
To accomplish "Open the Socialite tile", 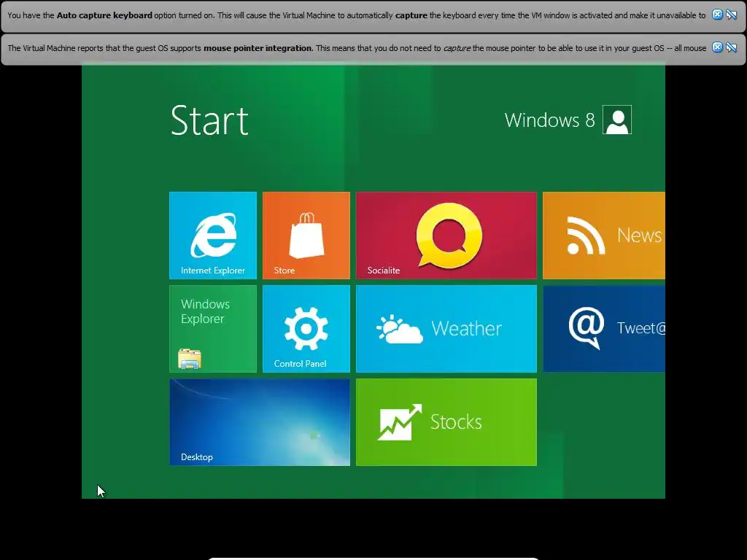I will click(x=446, y=236).
